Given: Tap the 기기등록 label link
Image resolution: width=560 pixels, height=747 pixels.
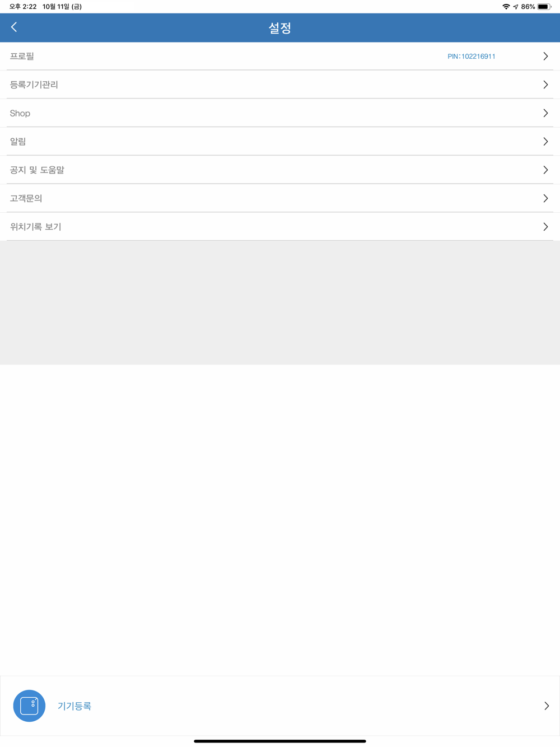Looking at the screenshot, I should click(x=74, y=706).
